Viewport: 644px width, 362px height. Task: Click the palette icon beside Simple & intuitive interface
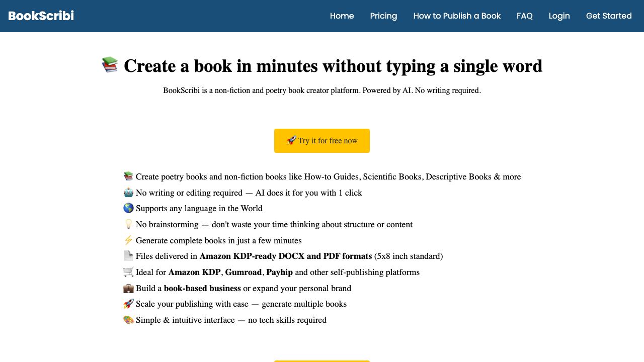tap(128, 320)
